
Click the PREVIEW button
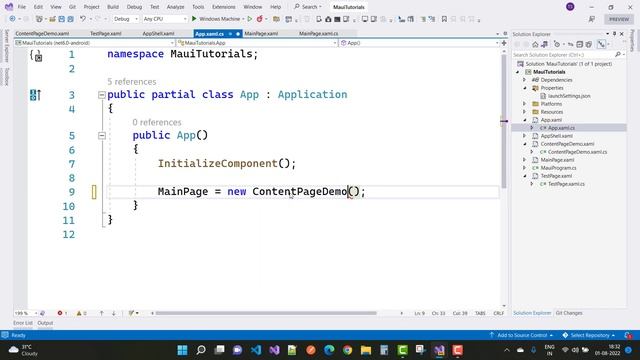[619, 19]
